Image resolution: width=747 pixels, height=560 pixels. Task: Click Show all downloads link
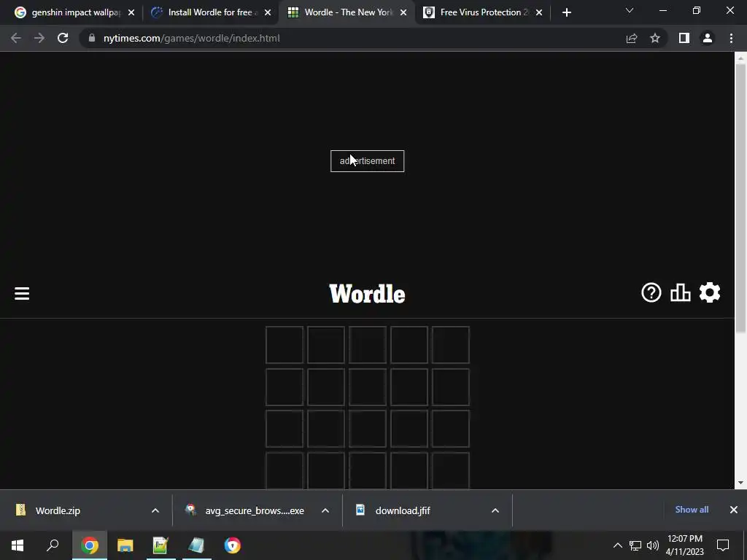pyautogui.click(x=692, y=510)
